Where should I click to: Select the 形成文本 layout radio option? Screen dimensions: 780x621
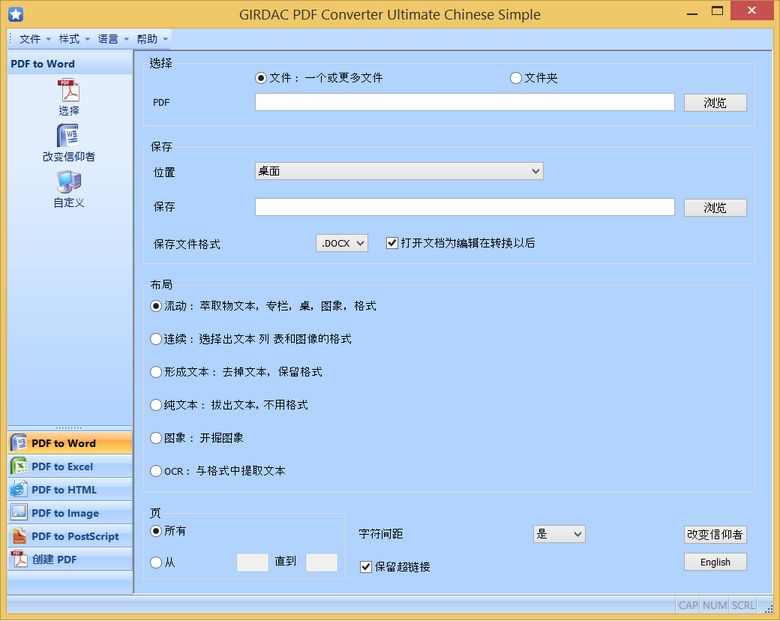[x=236, y=372]
